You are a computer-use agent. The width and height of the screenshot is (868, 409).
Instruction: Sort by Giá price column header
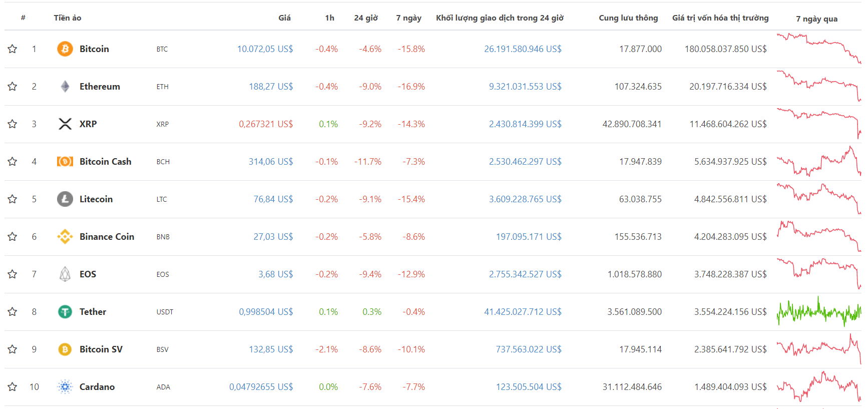pos(284,18)
